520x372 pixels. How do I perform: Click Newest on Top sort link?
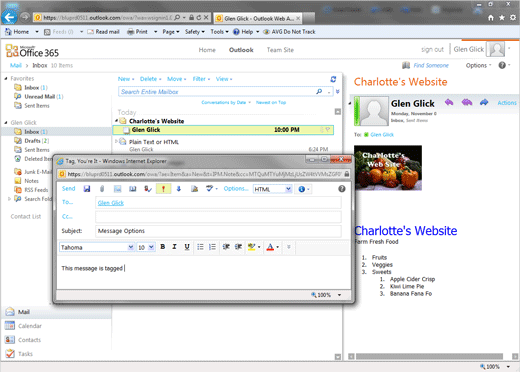click(x=271, y=102)
